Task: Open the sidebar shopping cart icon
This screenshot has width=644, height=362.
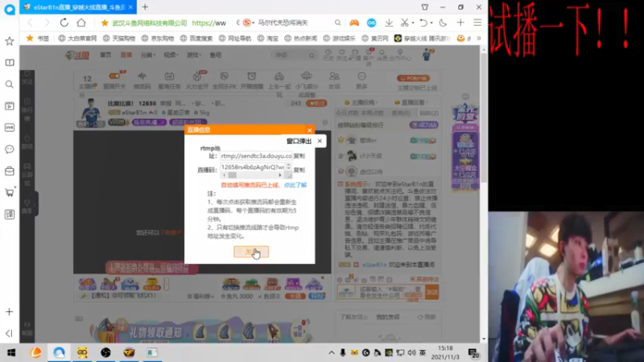Action: [x=10, y=192]
